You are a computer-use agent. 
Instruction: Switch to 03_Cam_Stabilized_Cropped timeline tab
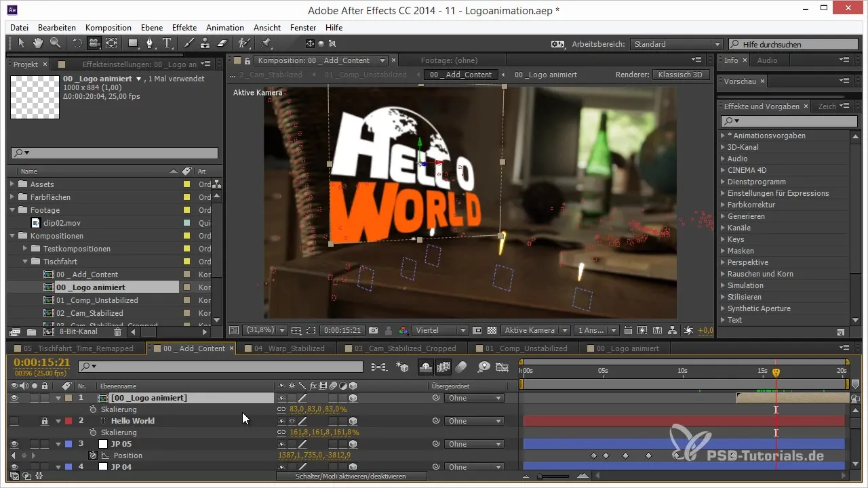pos(405,348)
